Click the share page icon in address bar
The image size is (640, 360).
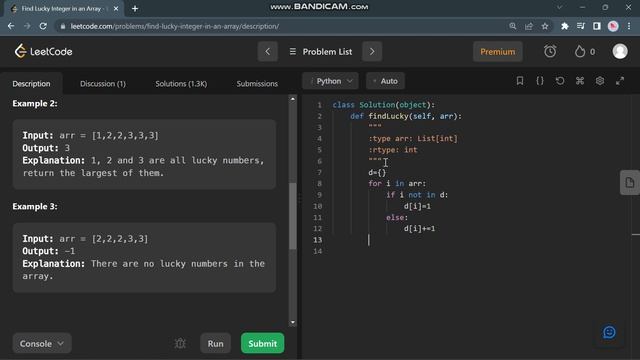(529, 26)
